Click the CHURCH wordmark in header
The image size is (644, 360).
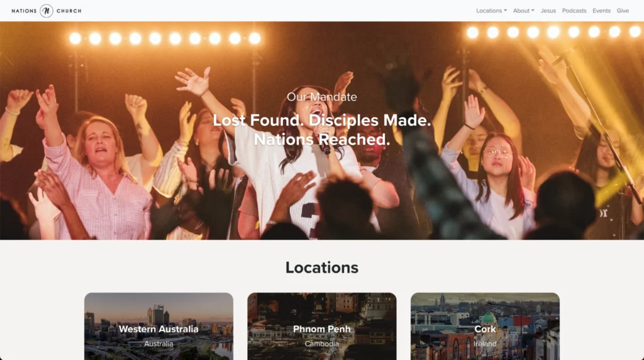coord(69,11)
